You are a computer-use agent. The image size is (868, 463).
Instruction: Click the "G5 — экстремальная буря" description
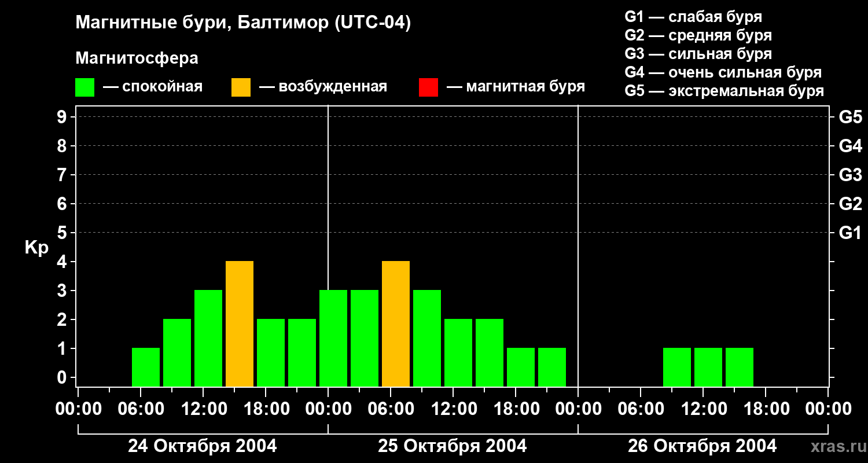pos(724,91)
